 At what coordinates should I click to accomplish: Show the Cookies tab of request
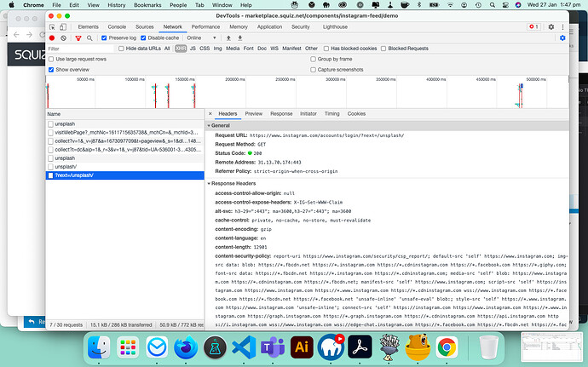point(356,113)
